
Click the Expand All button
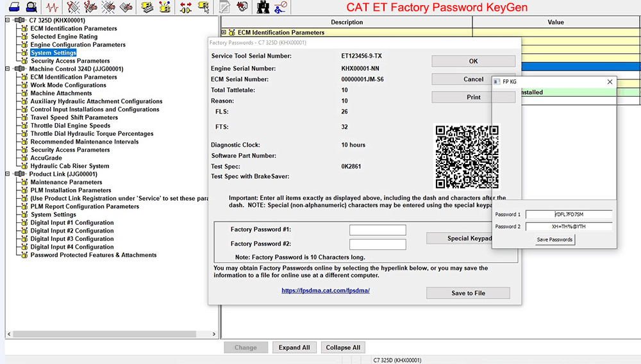tap(294, 347)
